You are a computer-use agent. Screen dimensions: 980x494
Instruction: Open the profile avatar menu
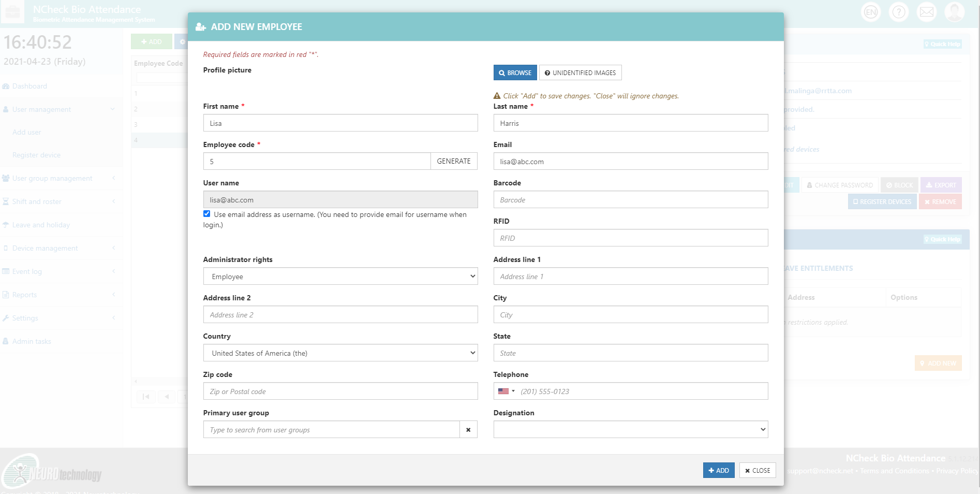coord(955,11)
